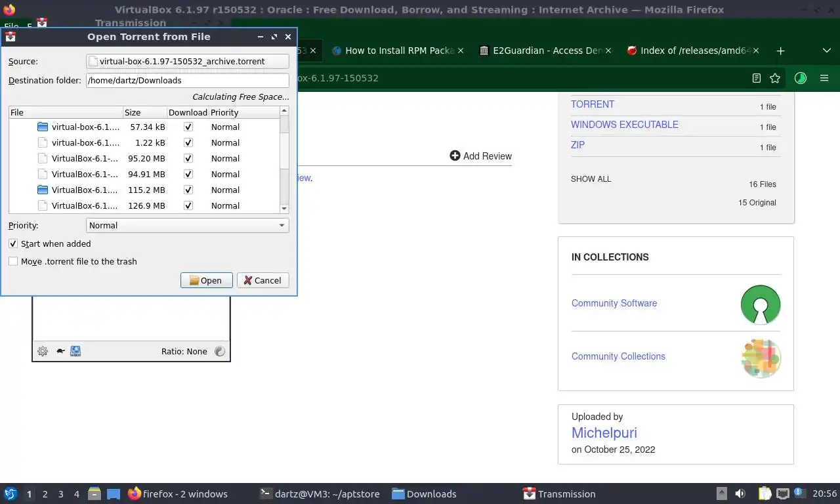Close the Index of /releases tab

click(x=756, y=51)
